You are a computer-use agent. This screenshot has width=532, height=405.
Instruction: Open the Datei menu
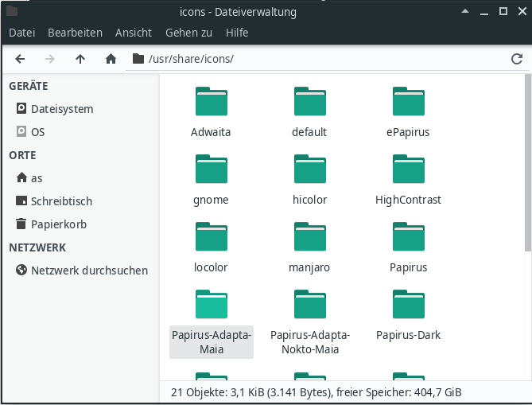click(x=22, y=33)
